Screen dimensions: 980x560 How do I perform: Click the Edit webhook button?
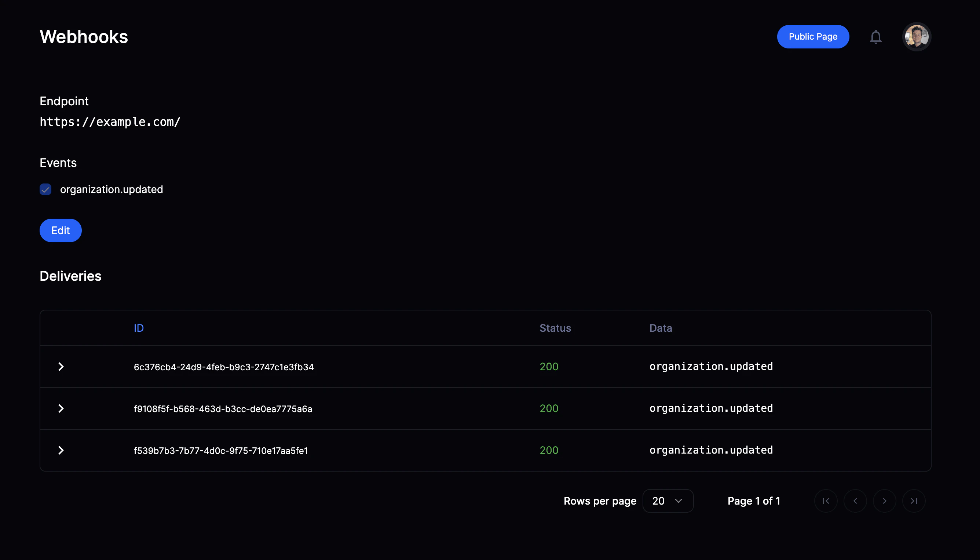coord(61,230)
